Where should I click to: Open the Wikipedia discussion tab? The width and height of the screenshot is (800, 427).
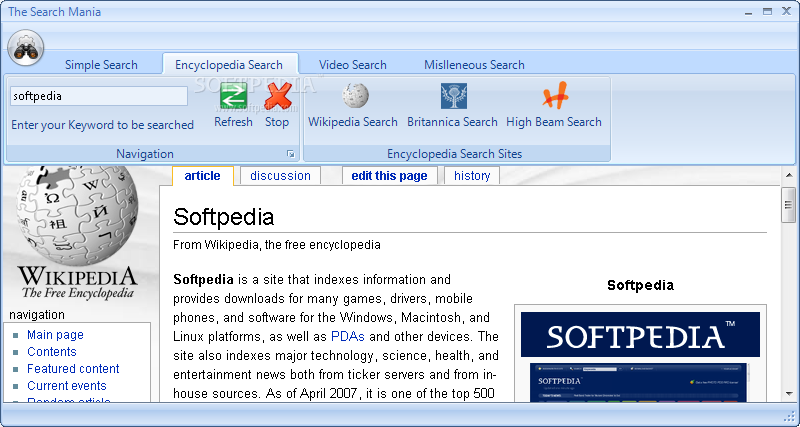coord(280,175)
